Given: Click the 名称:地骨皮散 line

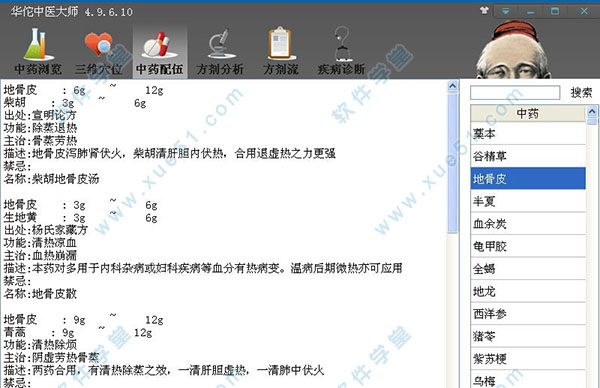Looking at the screenshot, I should (x=40, y=294).
